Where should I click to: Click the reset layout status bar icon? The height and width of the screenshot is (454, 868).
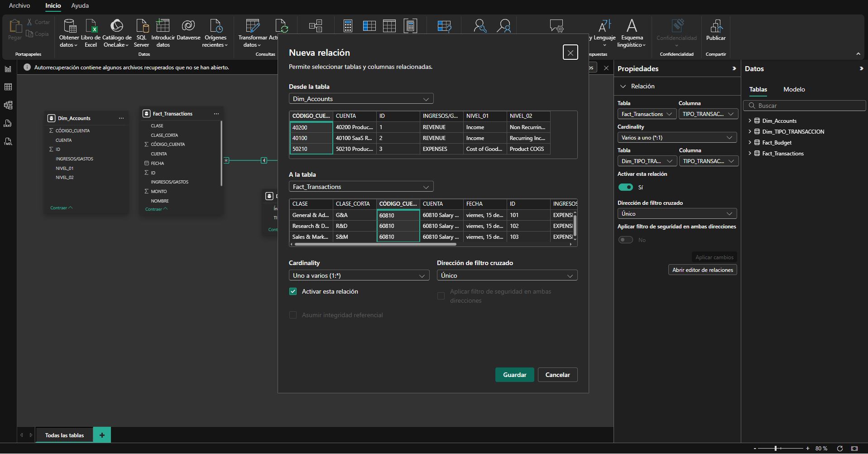pos(840,448)
